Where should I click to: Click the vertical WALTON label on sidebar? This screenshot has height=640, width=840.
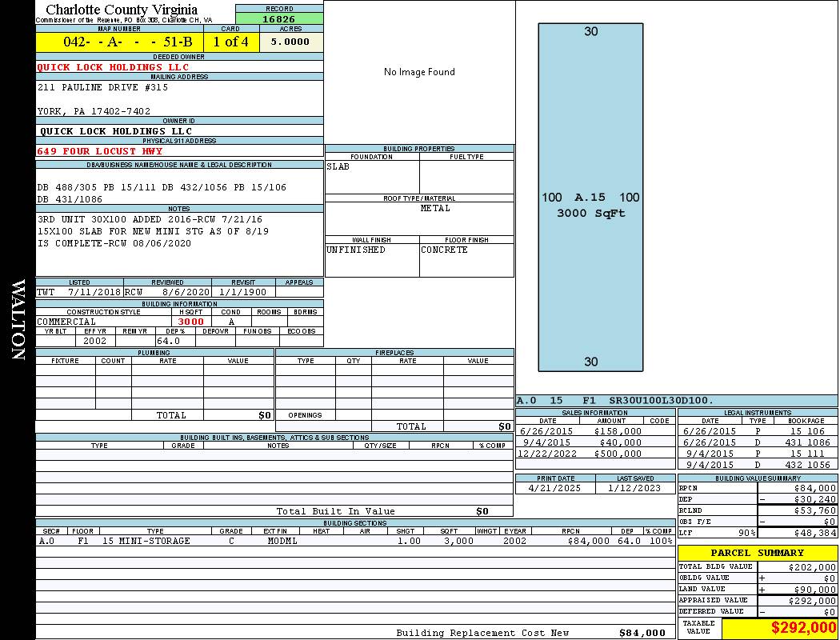click(18, 320)
